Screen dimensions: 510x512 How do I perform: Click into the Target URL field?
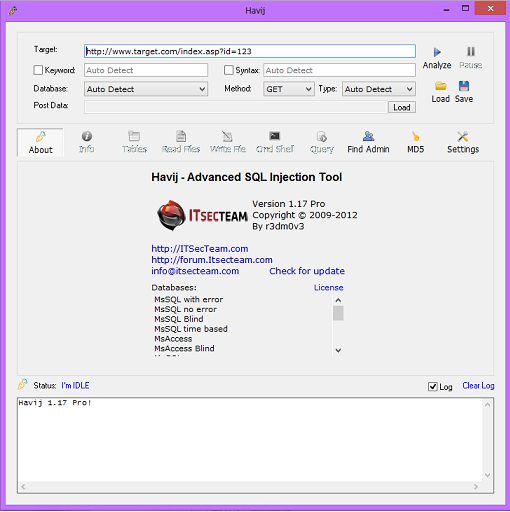(x=250, y=51)
